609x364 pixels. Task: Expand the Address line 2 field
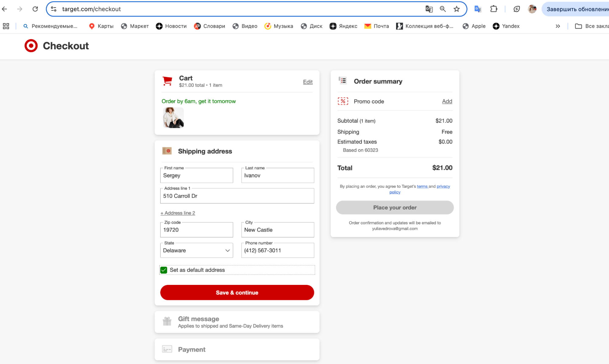(x=178, y=213)
